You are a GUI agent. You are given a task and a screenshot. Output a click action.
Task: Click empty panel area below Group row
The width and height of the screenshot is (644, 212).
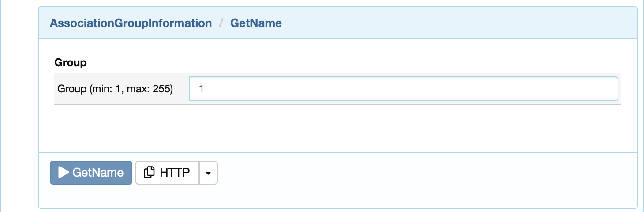[338, 128]
